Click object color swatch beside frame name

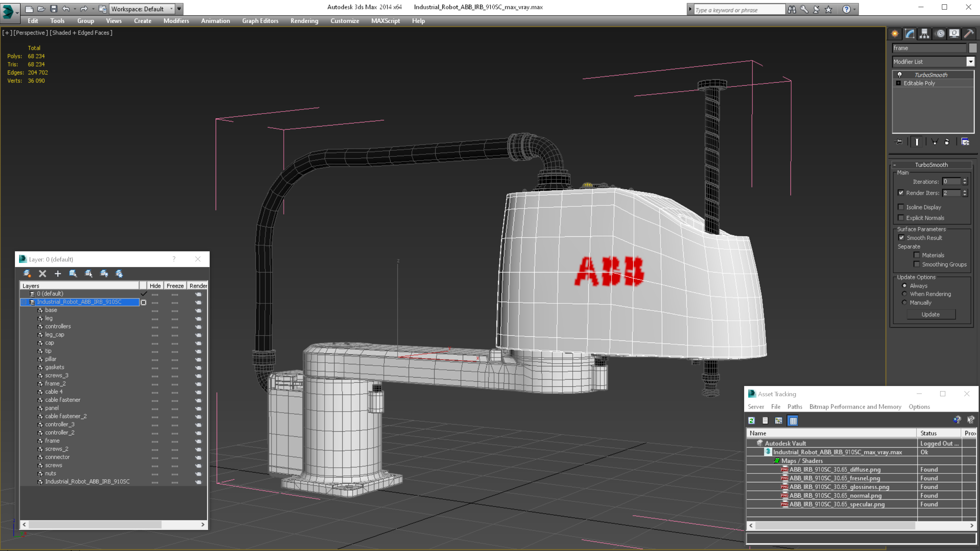tap(973, 48)
